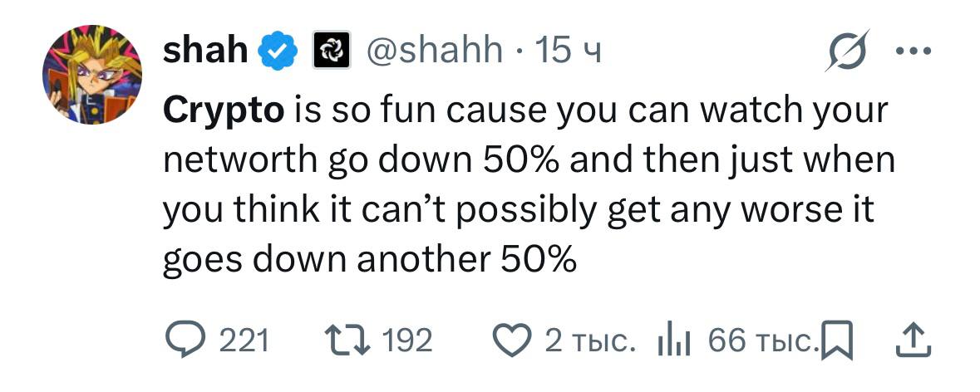This screenshot has height=392, width=980.
Task: Click the 221 replies count
Action: (x=243, y=340)
